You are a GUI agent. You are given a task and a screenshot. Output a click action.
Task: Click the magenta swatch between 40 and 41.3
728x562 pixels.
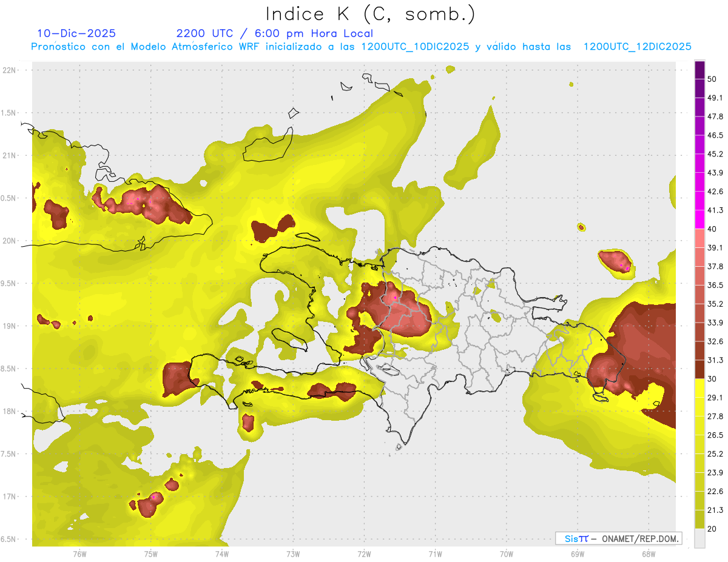pos(699,219)
